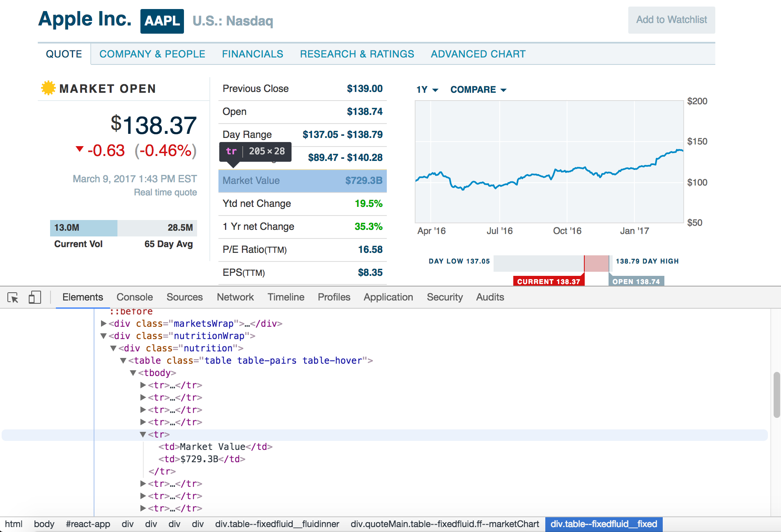Click the 1 Yr net Change 35.3% value
This screenshot has width=781, height=532.
pos(368,227)
